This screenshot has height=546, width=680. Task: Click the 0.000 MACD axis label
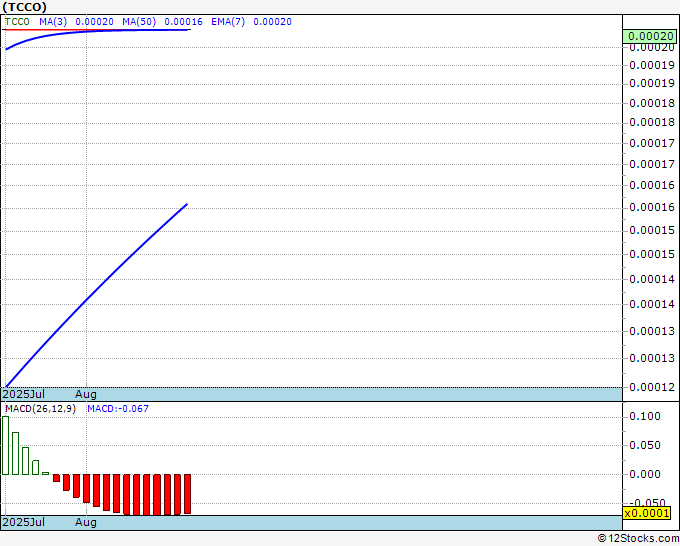click(x=645, y=474)
